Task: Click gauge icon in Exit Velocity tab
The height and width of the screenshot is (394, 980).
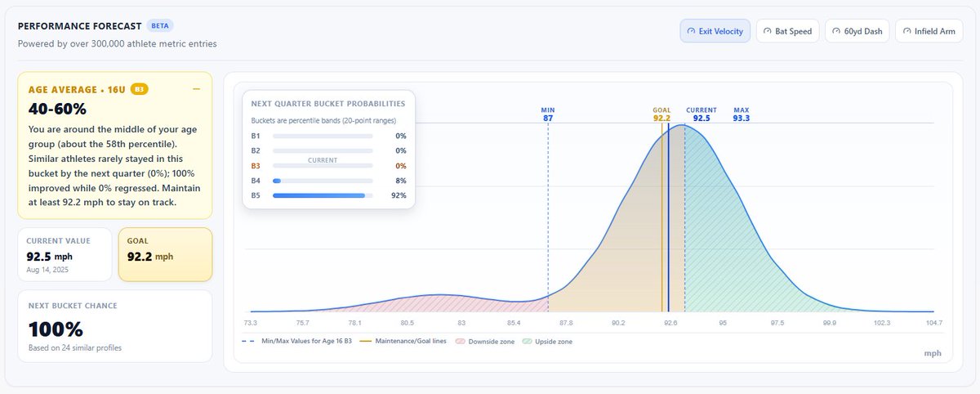Action: click(x=692, y=31)
